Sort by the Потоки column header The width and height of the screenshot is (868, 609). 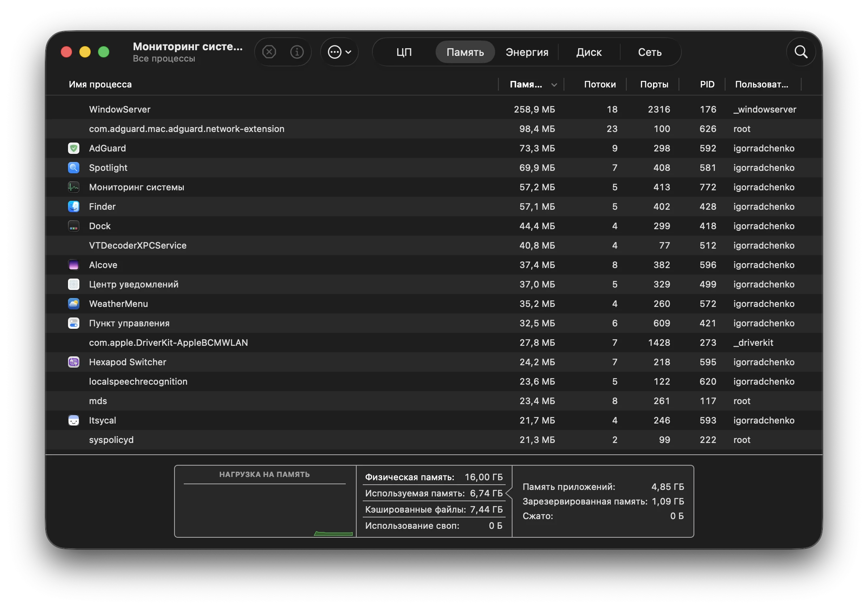tap(600, 84)
